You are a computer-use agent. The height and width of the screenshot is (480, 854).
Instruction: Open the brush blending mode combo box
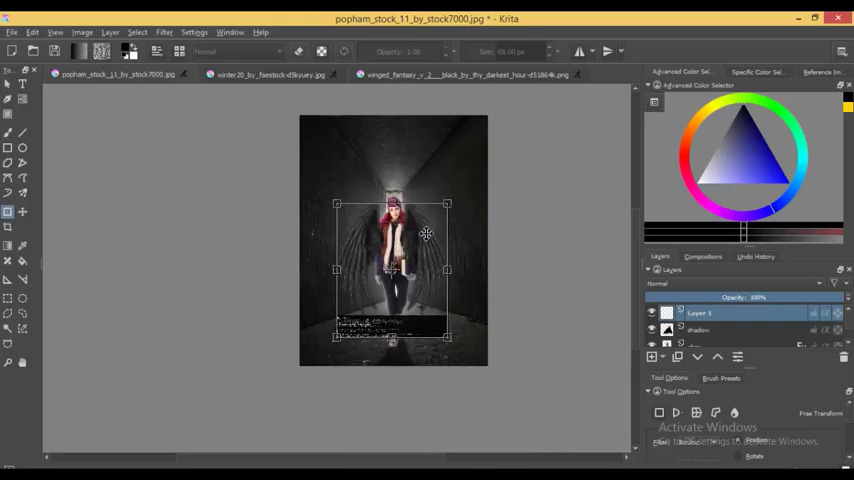[237, 51]
